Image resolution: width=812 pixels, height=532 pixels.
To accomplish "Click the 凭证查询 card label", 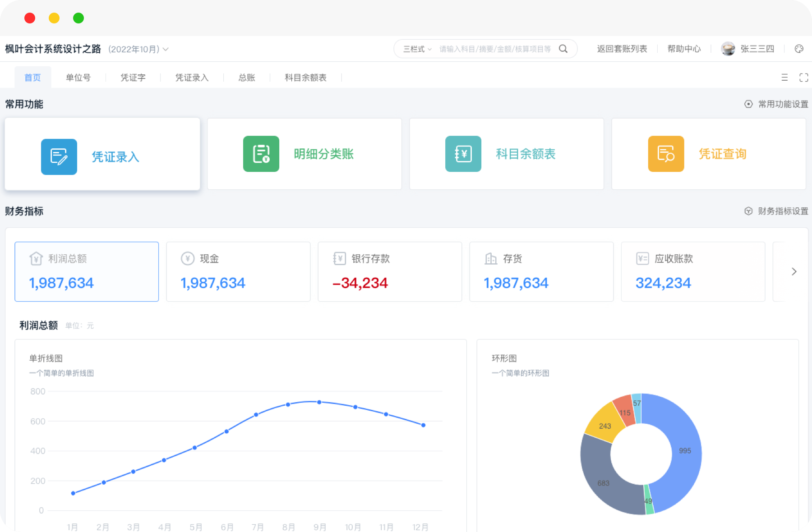I will pos(722,154).
